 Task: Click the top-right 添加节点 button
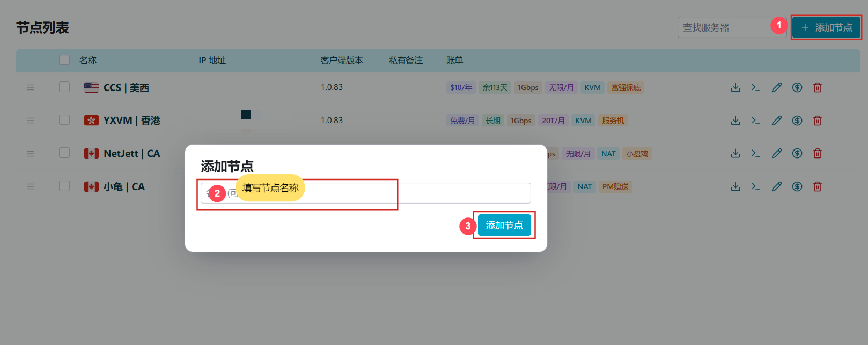(826, 27)
